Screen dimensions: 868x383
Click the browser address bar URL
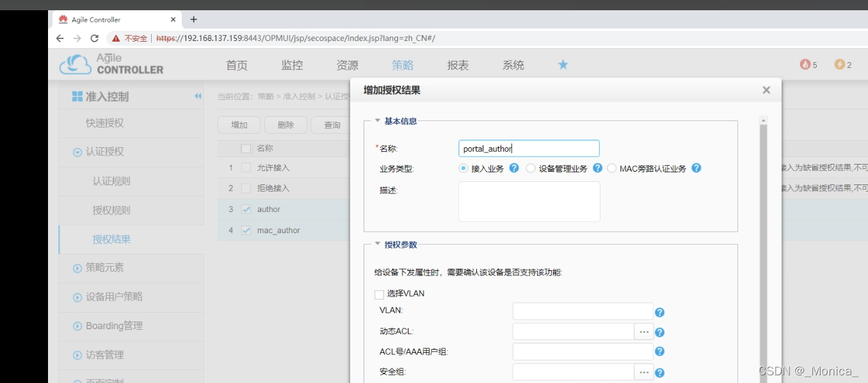[x=296, y=38]
